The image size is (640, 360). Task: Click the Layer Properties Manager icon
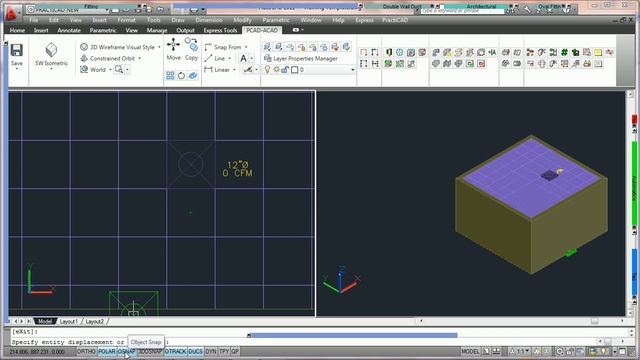click(267, 58)
